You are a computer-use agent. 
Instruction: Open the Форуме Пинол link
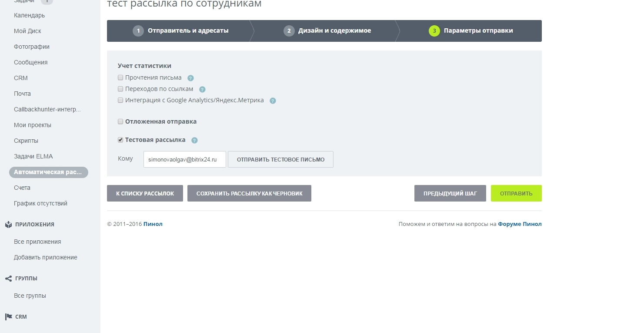coord(520,224)
